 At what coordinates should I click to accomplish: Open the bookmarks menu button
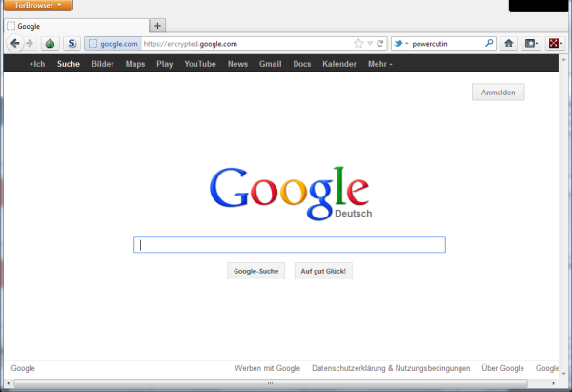click(531, 44)
